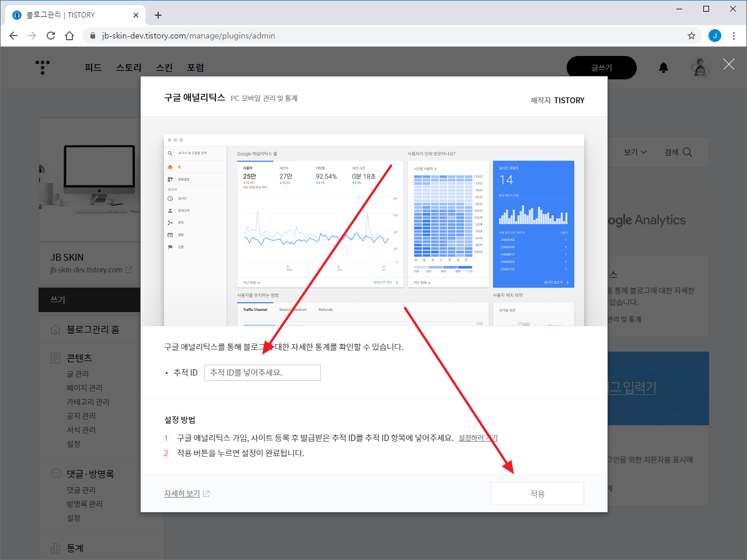Close the plugin dialog with X
Viewport: 747px width, 560px height.
pos(729,64)
